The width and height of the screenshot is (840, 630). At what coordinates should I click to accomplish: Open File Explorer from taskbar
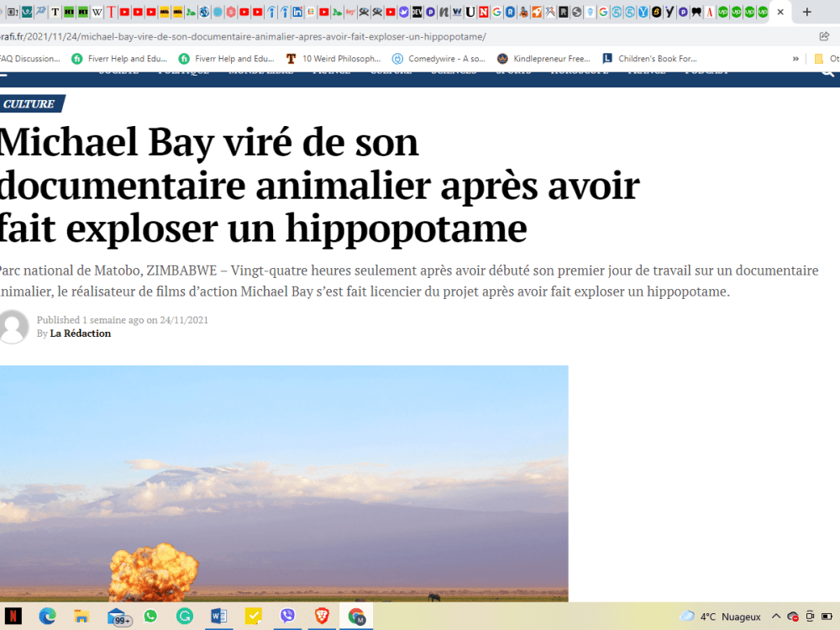(x=81, y=616)
